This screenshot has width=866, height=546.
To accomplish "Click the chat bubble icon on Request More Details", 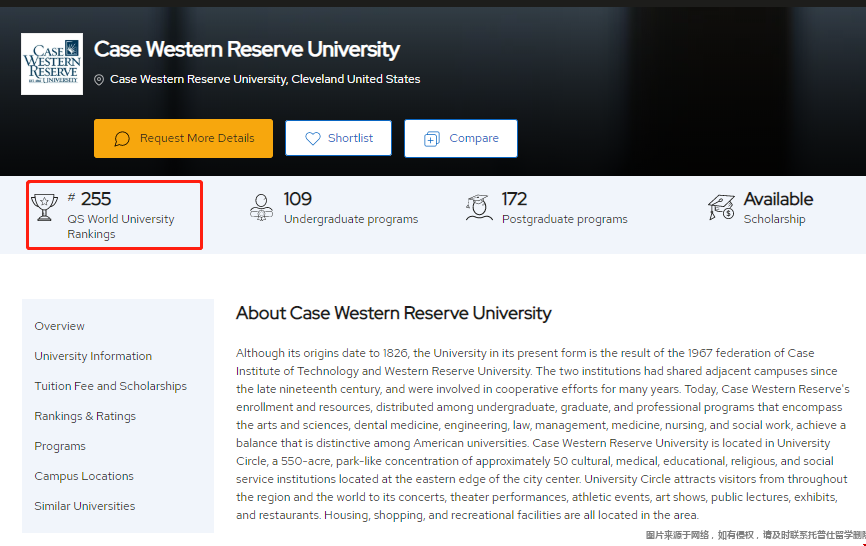I will point(122,139).
